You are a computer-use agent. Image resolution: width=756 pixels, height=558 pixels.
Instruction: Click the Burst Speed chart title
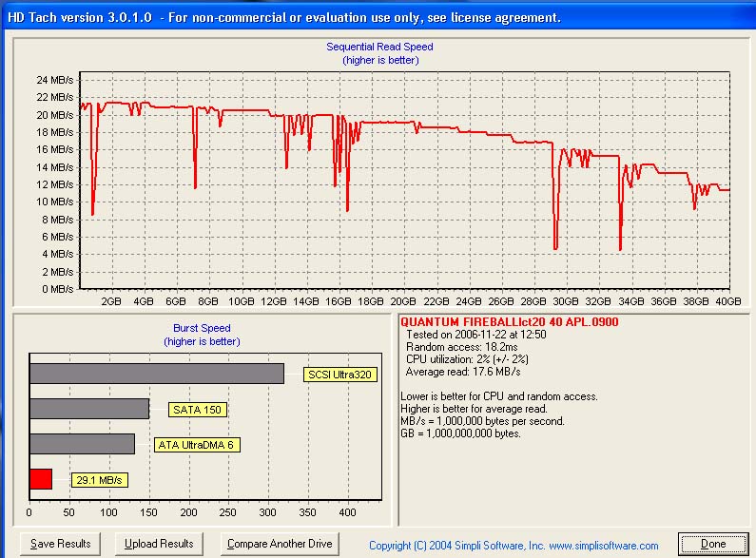(202, 328)
